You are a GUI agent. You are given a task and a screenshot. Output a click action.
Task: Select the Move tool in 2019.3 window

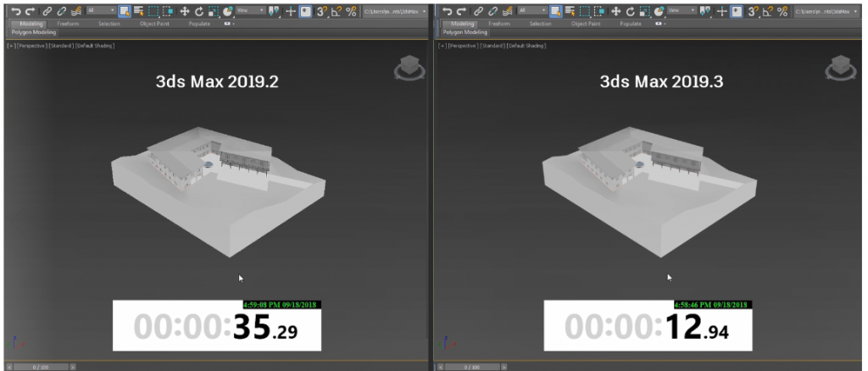tap(615, 11)
